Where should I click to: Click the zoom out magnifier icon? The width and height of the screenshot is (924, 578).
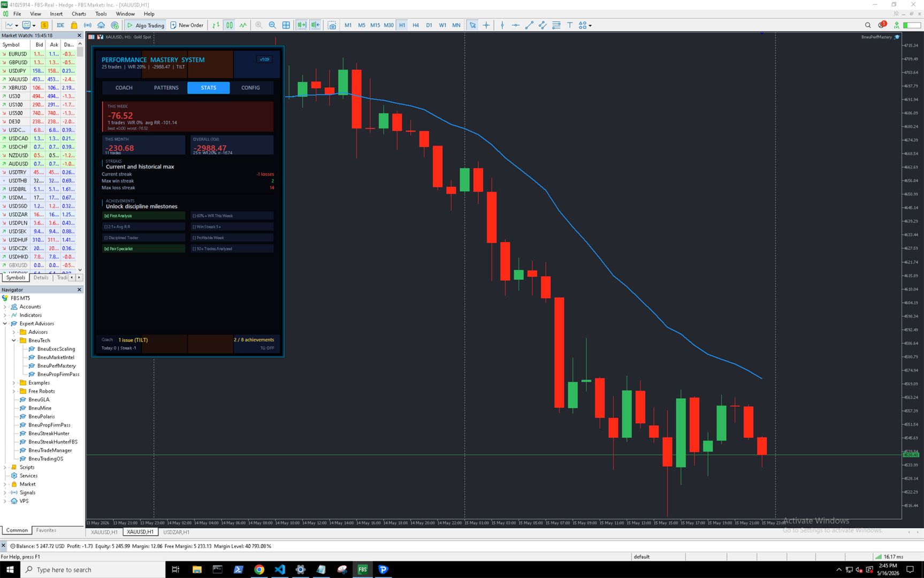(x=272, y=25)
